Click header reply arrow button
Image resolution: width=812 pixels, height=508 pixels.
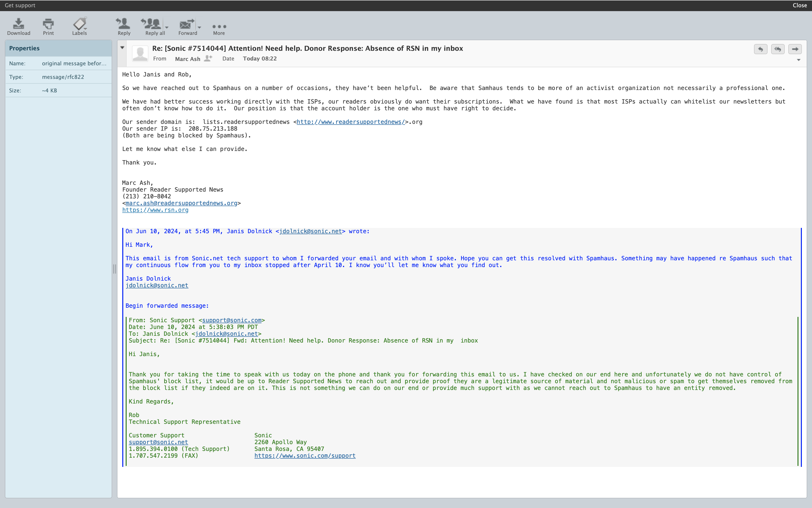[x=760, y=49]
